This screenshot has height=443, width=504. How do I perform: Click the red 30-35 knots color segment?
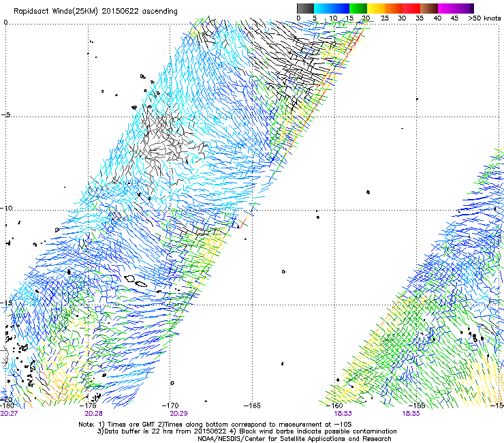411,8
